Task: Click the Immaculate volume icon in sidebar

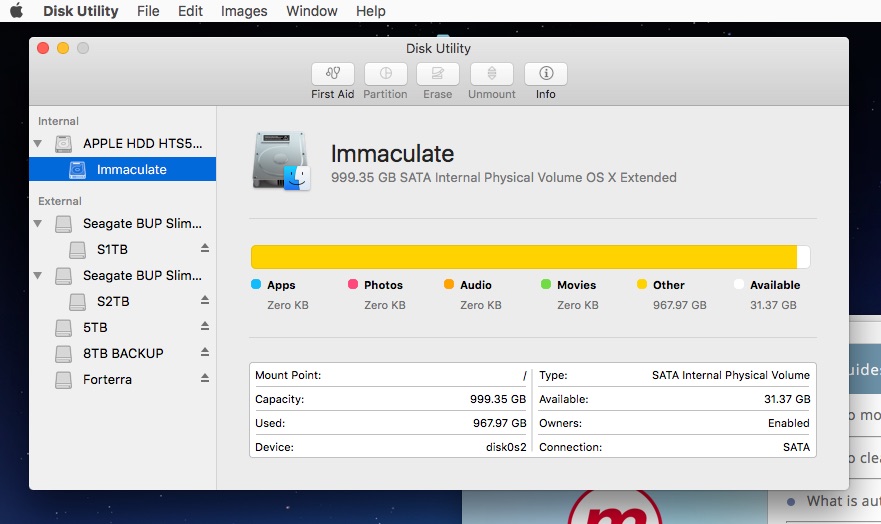Action: coord(78,170)
